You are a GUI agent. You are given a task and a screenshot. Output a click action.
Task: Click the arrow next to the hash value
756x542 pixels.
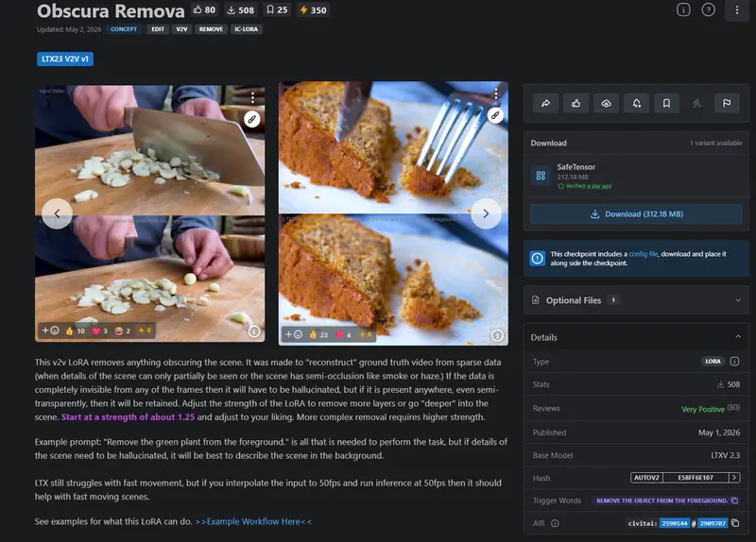tap(734, 478)
